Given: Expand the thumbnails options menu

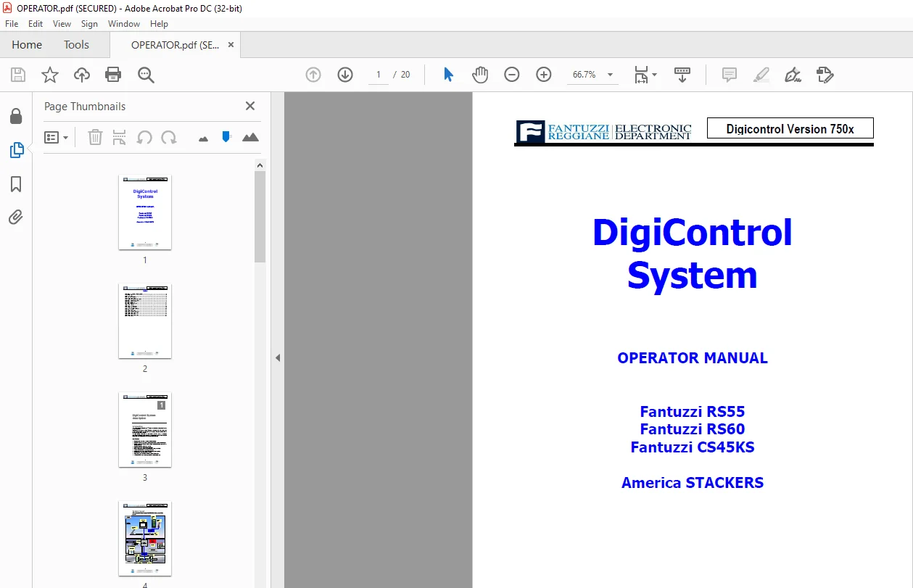Looking at the screenshot, I should (57, 137).
